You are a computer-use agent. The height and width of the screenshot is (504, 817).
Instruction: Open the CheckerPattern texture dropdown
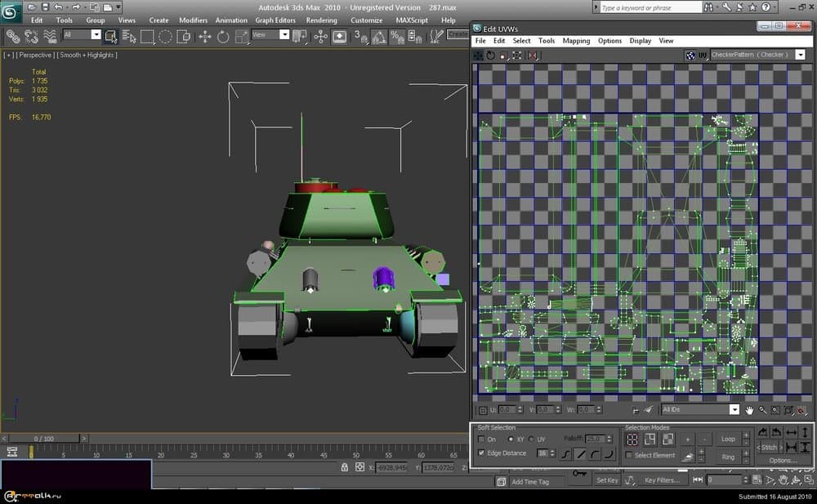click(800, 55)
